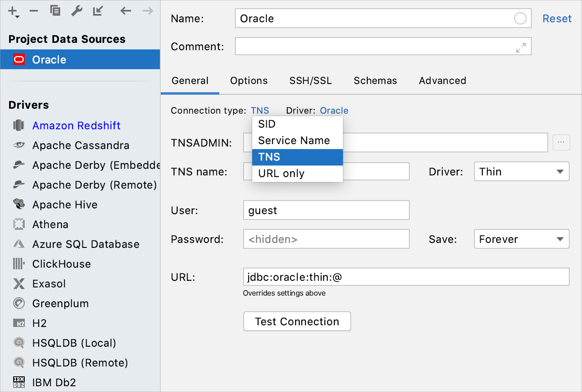This screenshot has height=392, width=582.
Task: Click the Azure SQL Database icon
Action: (19, 244)
